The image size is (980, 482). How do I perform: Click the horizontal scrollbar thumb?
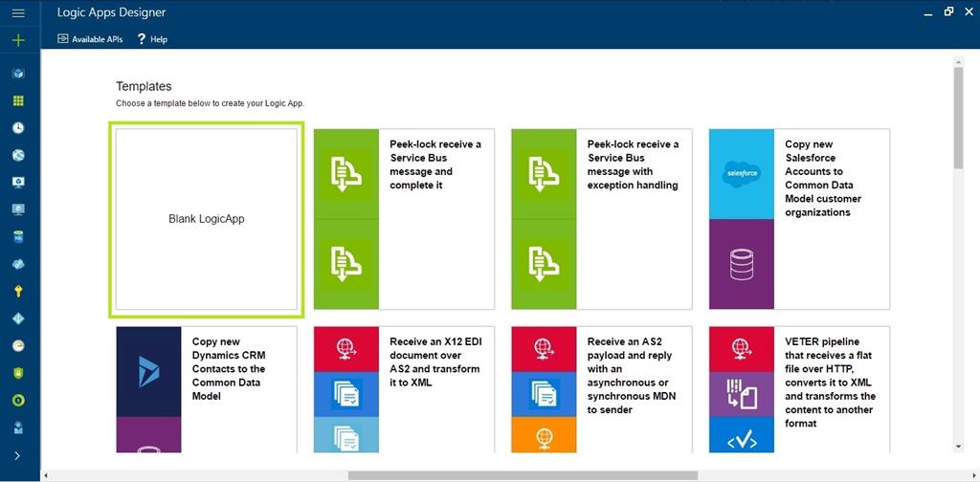523,475
